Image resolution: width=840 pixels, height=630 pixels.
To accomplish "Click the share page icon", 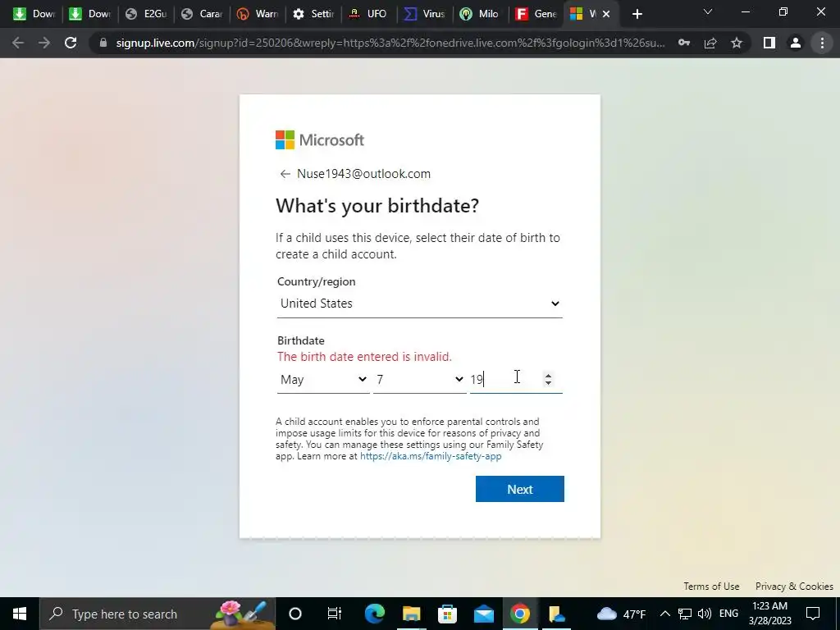I will pyautogui.click(x=710, y=43).
